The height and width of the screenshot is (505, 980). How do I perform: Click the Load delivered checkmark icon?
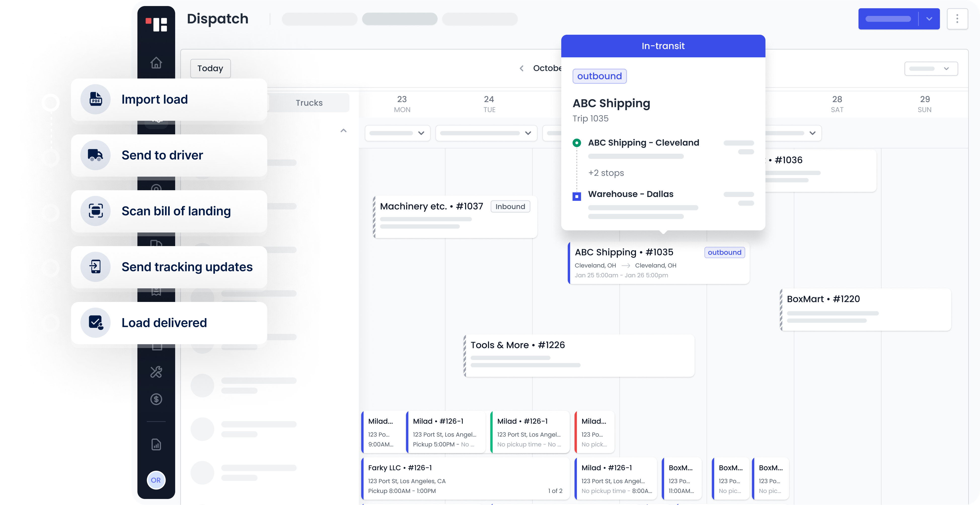(x=95, y=323)
